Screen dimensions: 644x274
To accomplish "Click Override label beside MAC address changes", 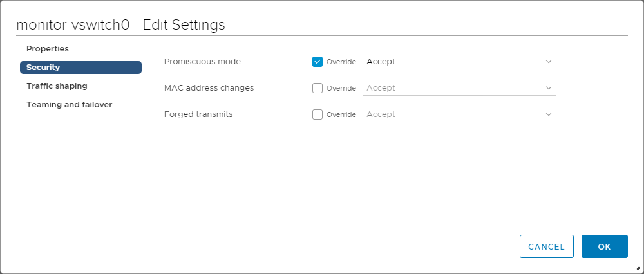I will (x=341, y=88).
